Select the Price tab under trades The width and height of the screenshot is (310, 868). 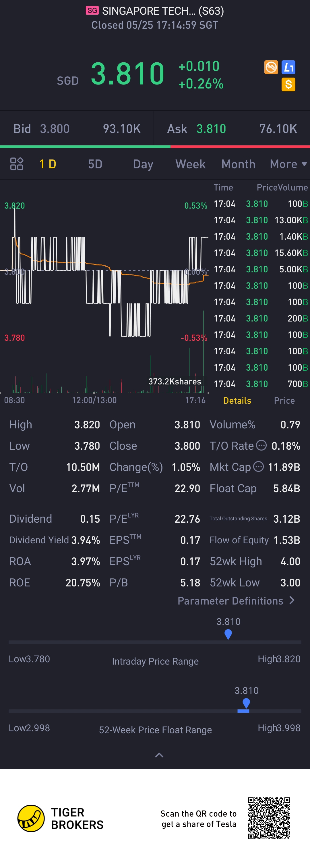click(x=284, y=400)
